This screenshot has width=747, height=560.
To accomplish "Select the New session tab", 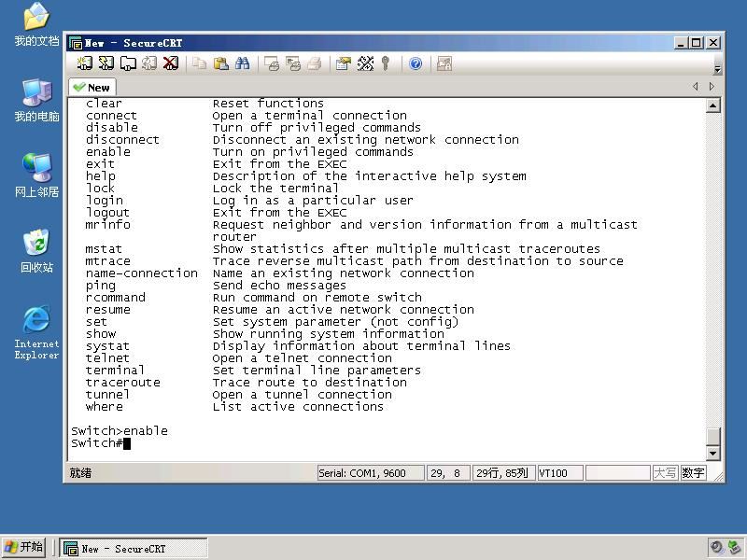I will pyautogui.click(x=92, y=88).
